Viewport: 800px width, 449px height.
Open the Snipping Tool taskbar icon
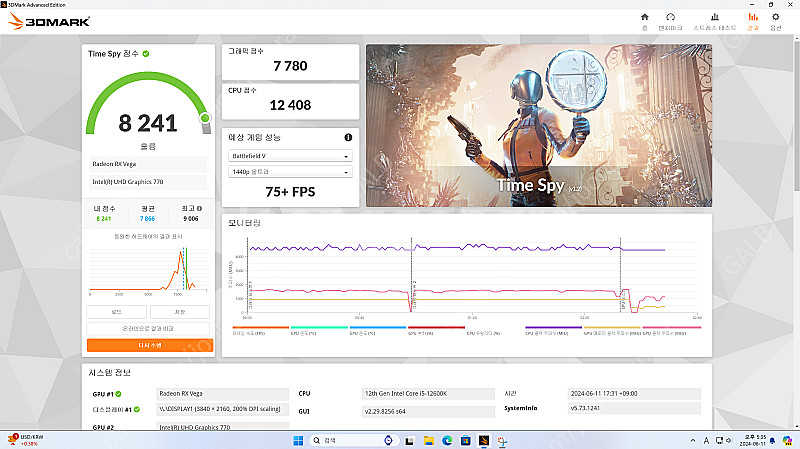click(x=502, y=441)
